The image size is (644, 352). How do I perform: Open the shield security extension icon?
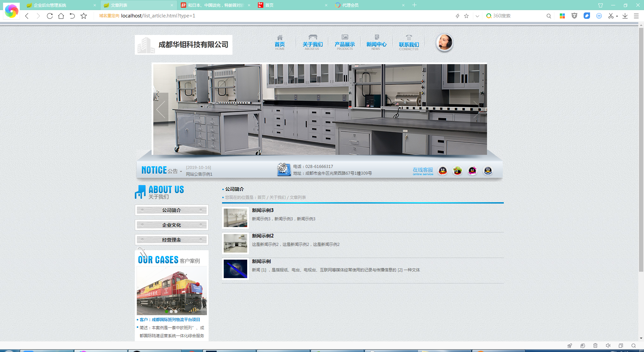click(x=574, y=16)
